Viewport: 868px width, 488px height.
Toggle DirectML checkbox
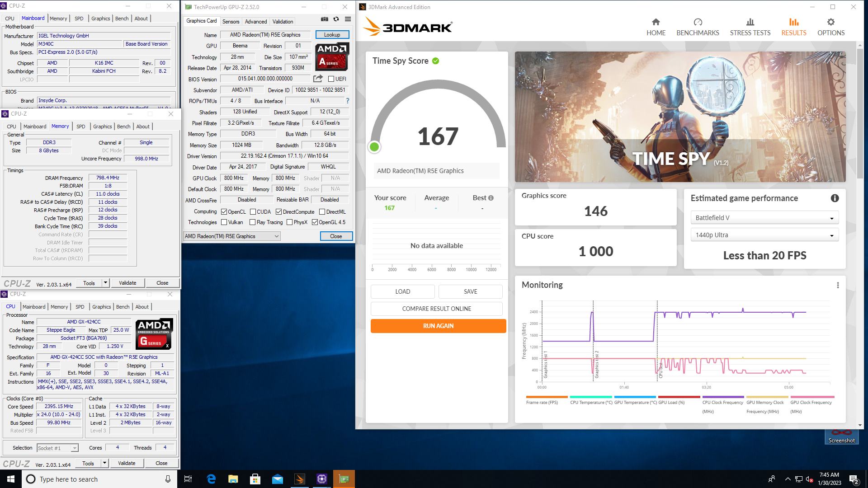coord(322,211)
